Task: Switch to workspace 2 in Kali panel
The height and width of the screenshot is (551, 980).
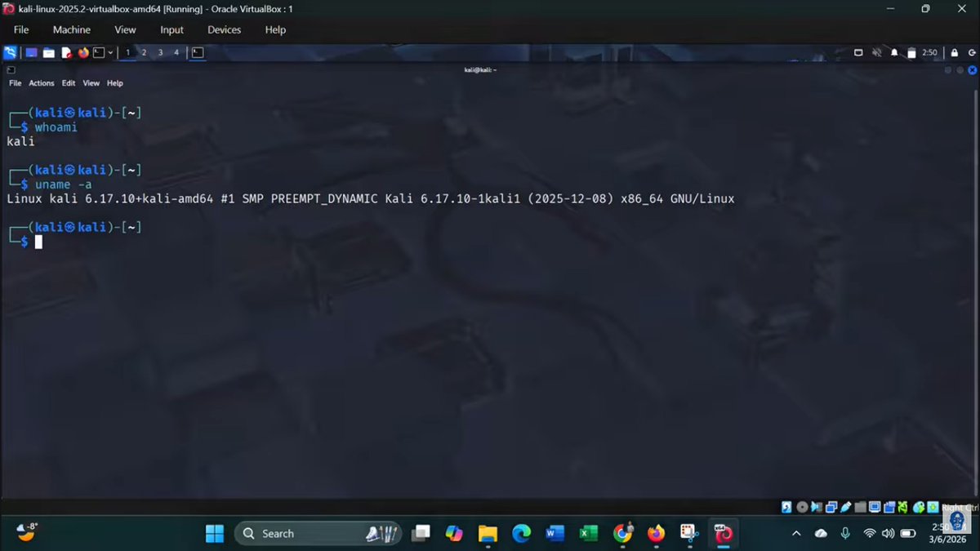Action: 144,53
